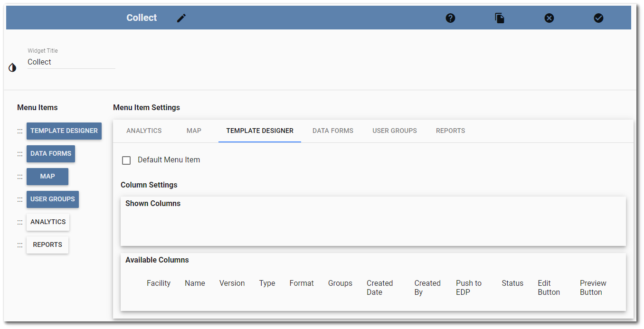Viewport: 644px width, 329px height.
Task: Toggle the User Groups menu item button
Action: [x=52, y=199]
